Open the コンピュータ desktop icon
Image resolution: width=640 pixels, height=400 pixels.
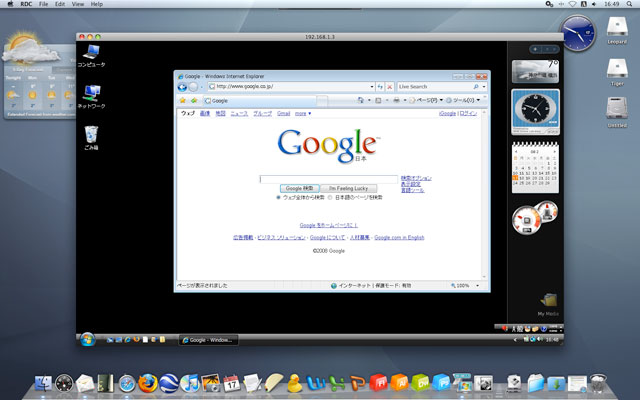[91, 56]
